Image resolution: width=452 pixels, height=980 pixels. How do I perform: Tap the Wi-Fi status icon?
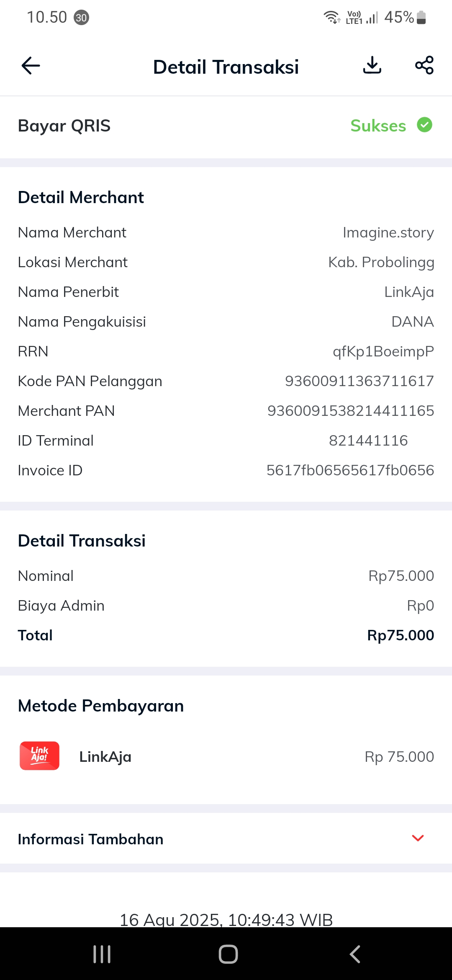[332, 17]
